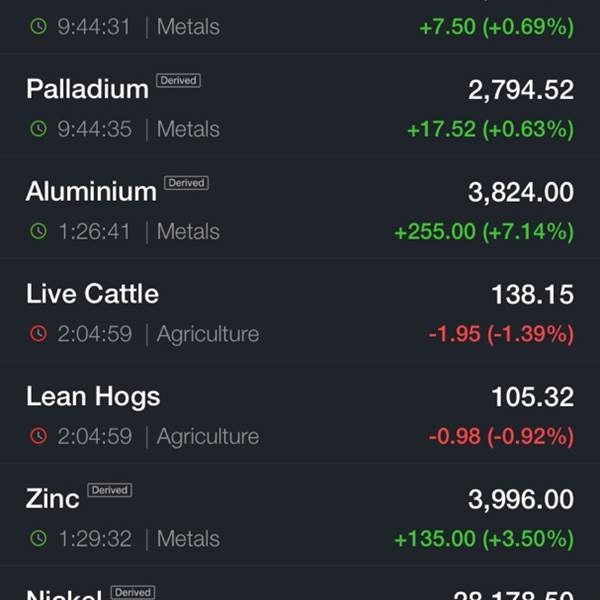Tap the Derived badge next to Nickel
Image resolution: width=600 pixels, height=600 pixels.
point(133,592)
